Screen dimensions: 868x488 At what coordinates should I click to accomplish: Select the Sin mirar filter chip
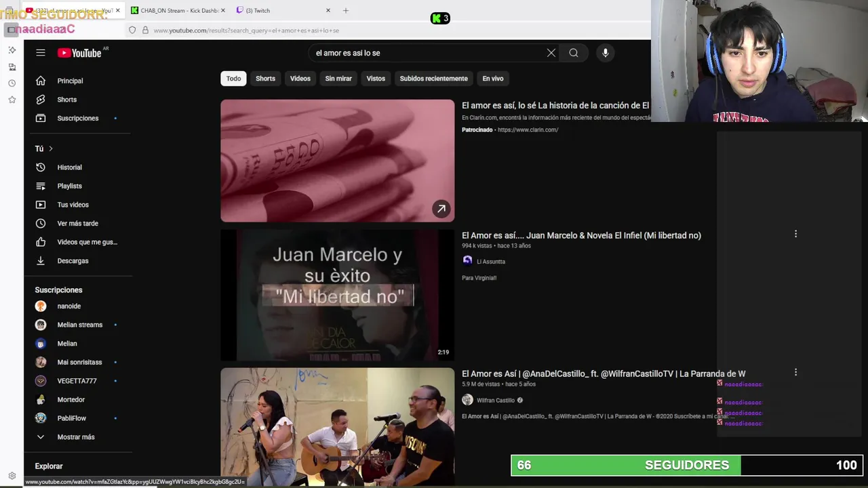point(338,79)
